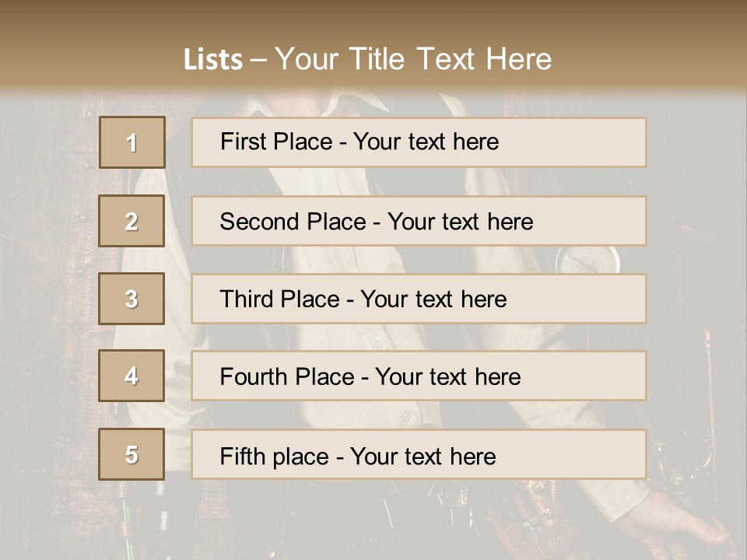
Task: Click the number 1 box
Action: coord(132,142)
